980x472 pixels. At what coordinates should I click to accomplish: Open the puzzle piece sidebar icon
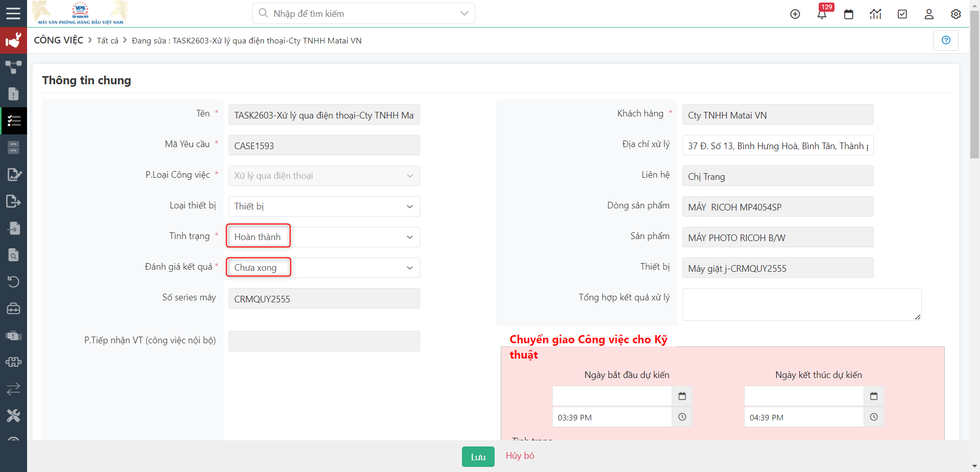click(x=13, y=362)
